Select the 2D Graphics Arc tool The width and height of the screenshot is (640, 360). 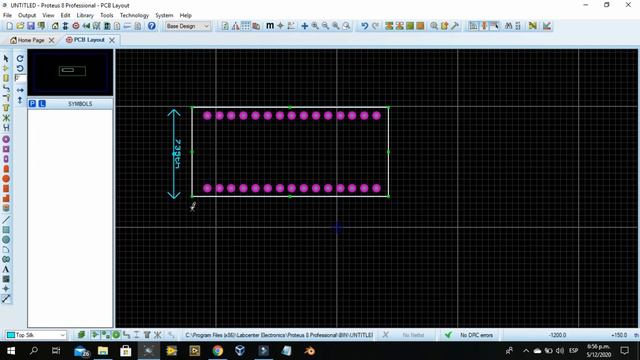[6, 249]
